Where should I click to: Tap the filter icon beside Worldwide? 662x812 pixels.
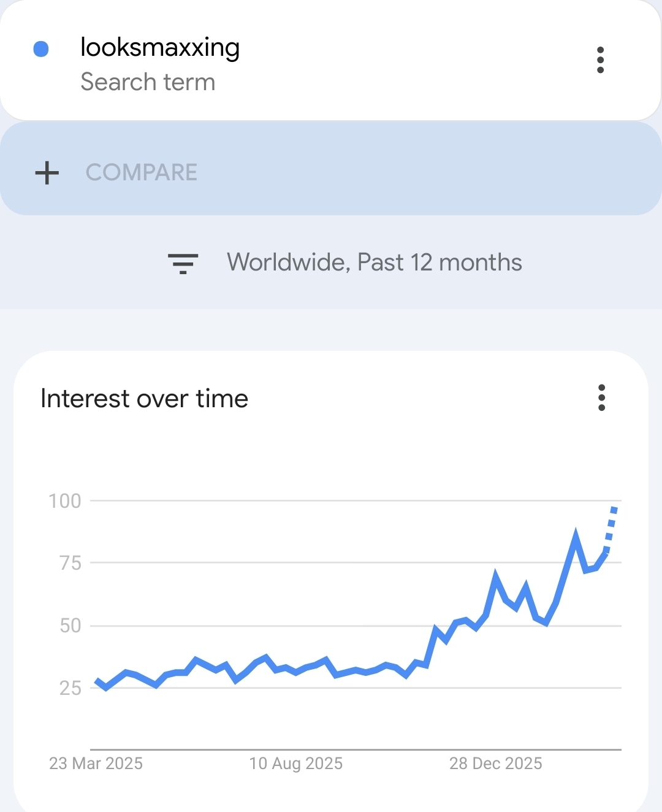(183, 263)
